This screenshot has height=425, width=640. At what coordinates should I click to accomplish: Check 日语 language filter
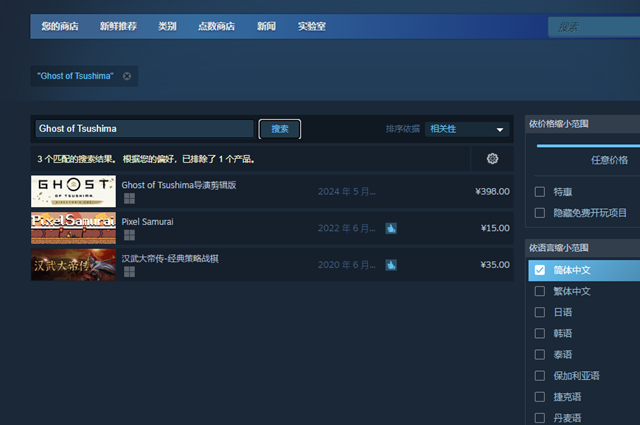click(540, 312)
